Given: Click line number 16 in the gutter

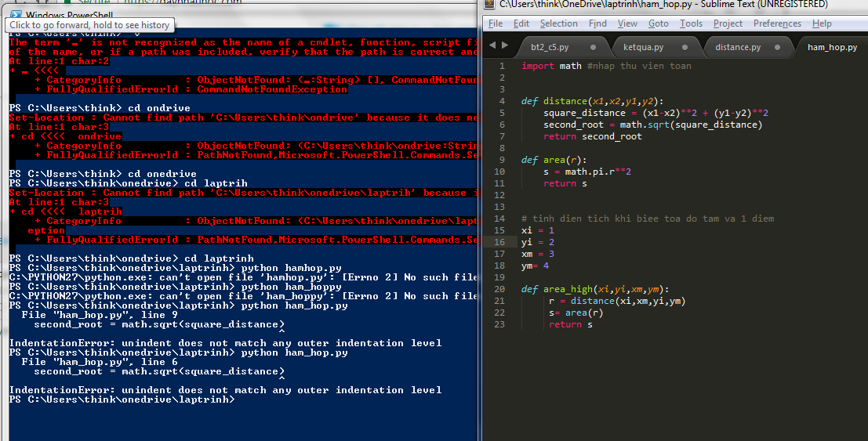Looking at the screenshot, I should tap(499, 242).
